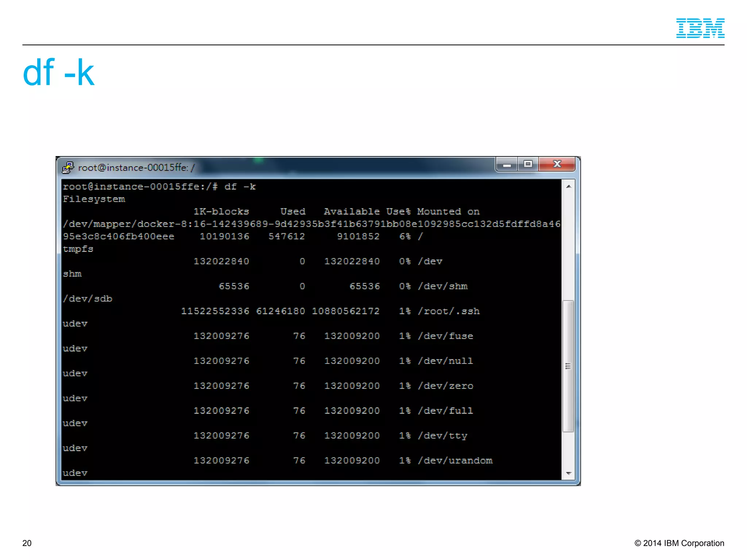747x560 pixels.
Task: Click the value '10880562172' available
Action: pyautogui.click(x=346, y=311)
